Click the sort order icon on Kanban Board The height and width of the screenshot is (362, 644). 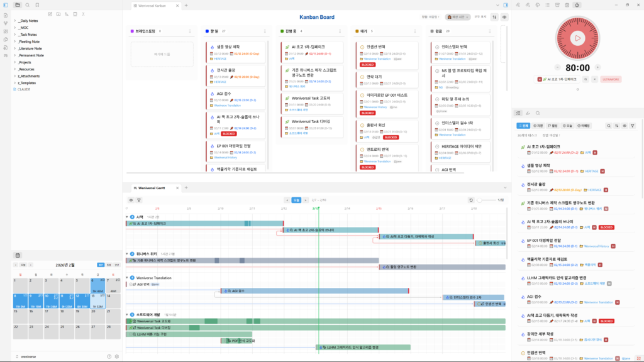[x=494, y=17]
